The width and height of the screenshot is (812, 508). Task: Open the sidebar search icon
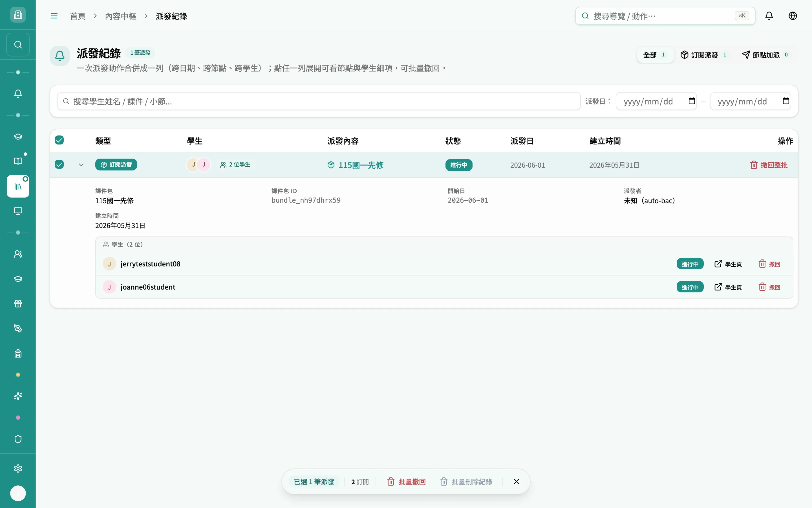[18, 44]
